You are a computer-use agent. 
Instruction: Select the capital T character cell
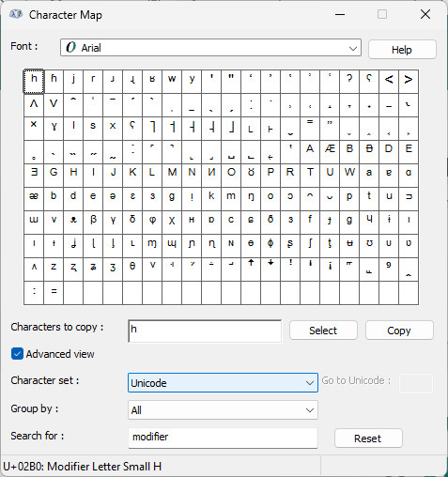(x=310, y=176)
